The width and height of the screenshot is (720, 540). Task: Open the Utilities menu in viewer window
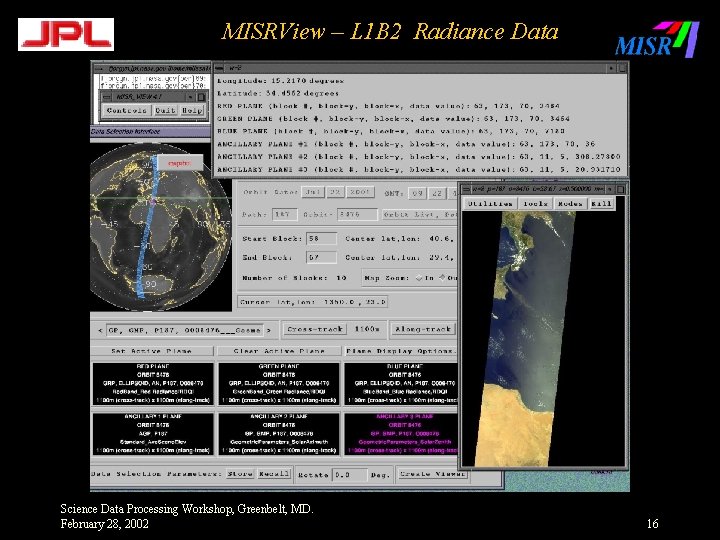pos(490,203)
